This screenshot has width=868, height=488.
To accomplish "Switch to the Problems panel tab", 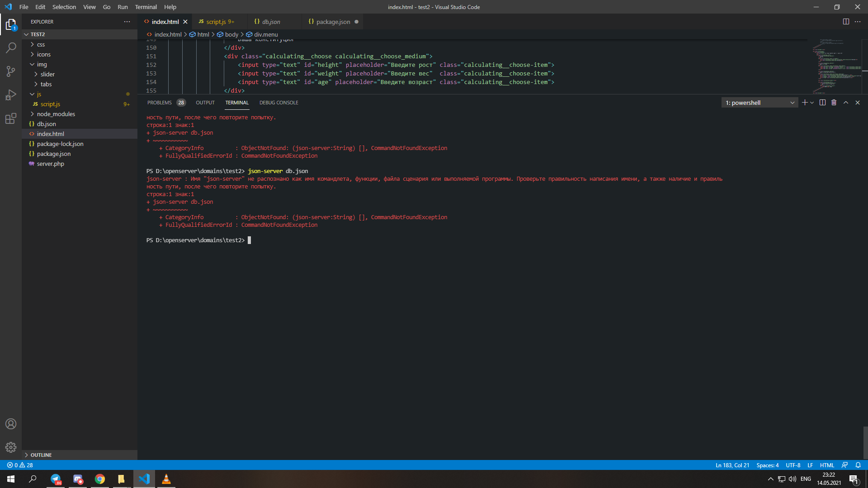I will tap(166, 103).
